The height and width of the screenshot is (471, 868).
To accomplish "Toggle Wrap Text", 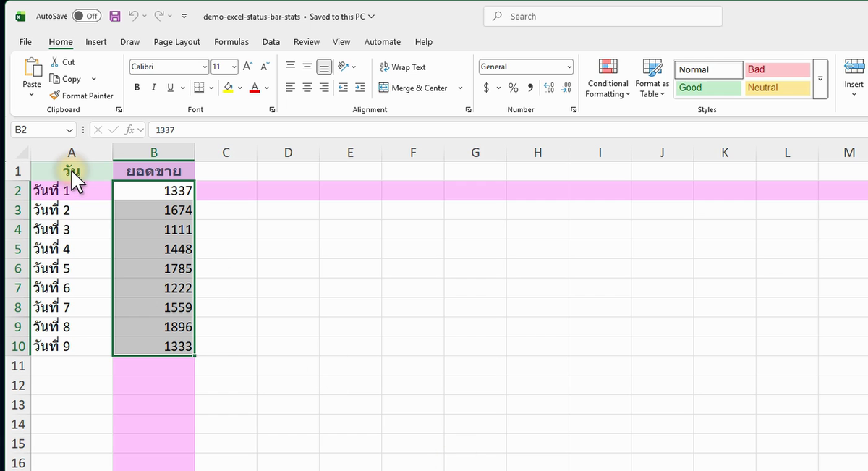I will point(402,67).
